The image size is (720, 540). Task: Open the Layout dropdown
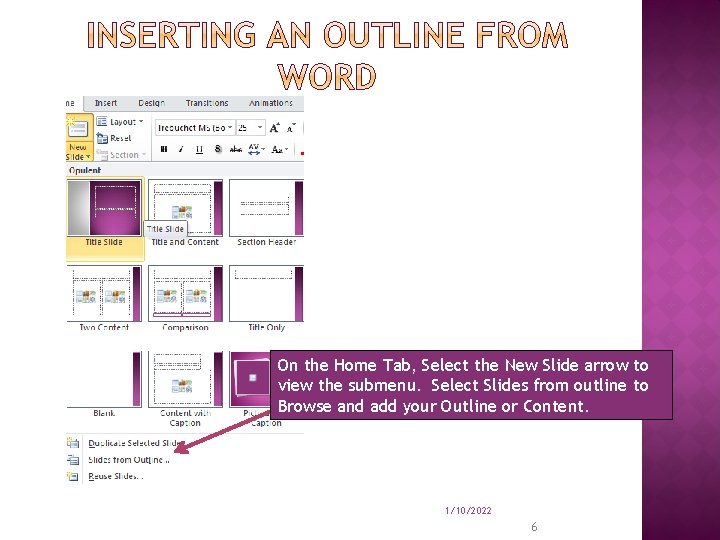(x=120, y=122)
